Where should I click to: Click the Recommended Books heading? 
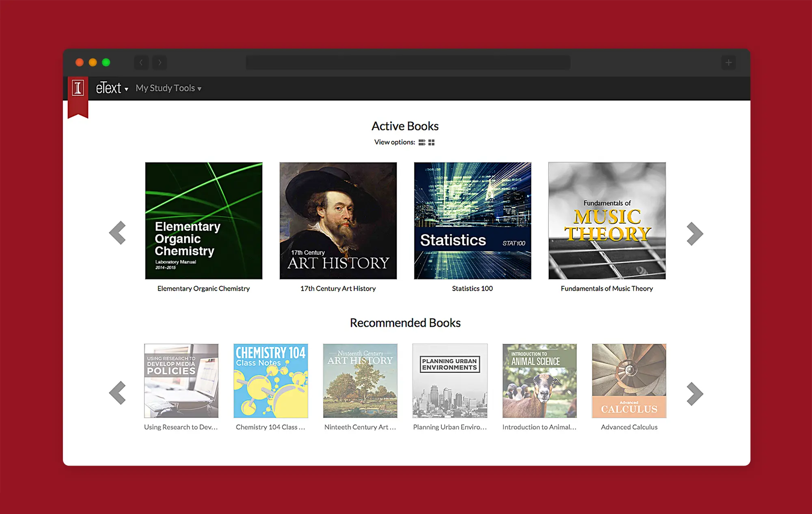[405, 323]
